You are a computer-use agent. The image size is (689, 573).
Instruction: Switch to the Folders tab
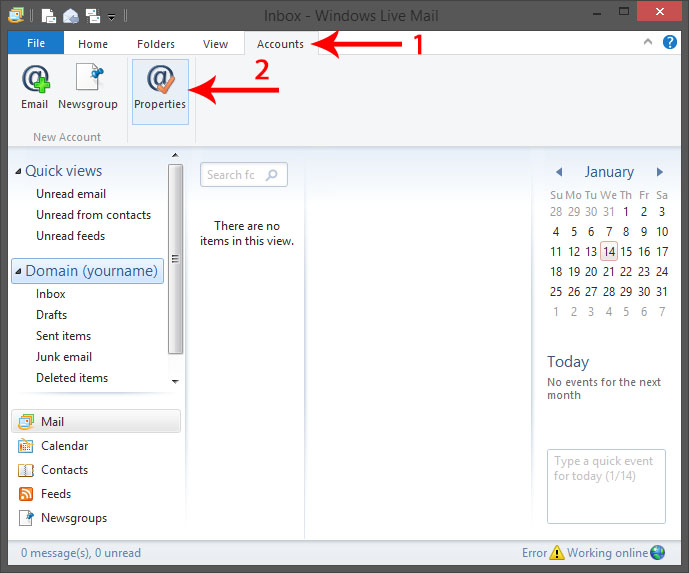coord(156,44)
